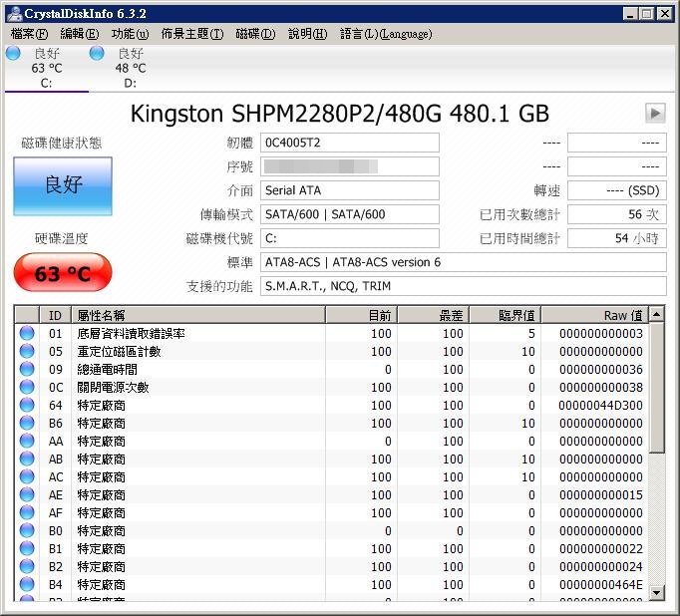Viewport: 680px width, 616px height.
Task: Click status orb for attribute B4
Action: pyautogui.click(x=27, y=584)
